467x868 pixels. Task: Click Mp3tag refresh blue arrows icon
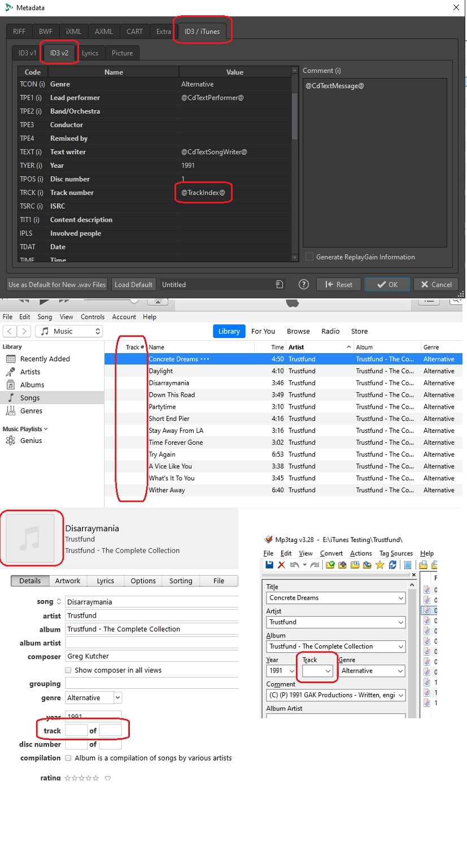(x=392, y=565)
